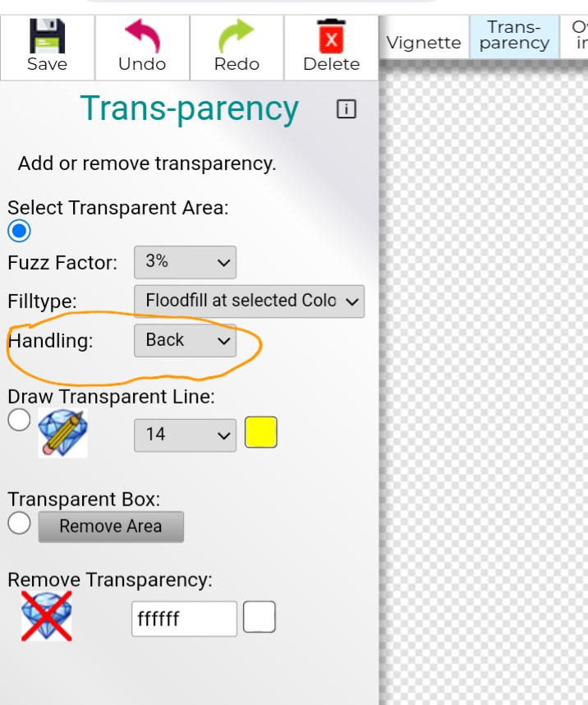588x705 pixels.
Task: Focus the ffffff hex color field
Action: click(x=184, y=619)
